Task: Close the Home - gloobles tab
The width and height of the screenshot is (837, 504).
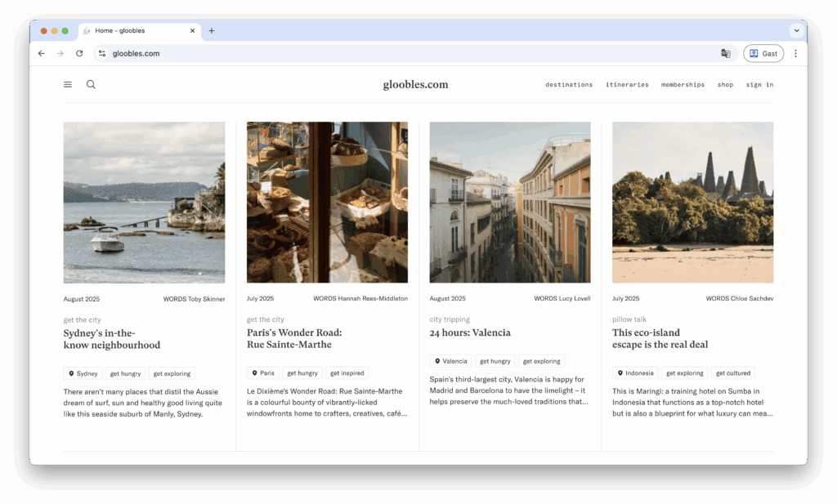Action: pos(193,31)
